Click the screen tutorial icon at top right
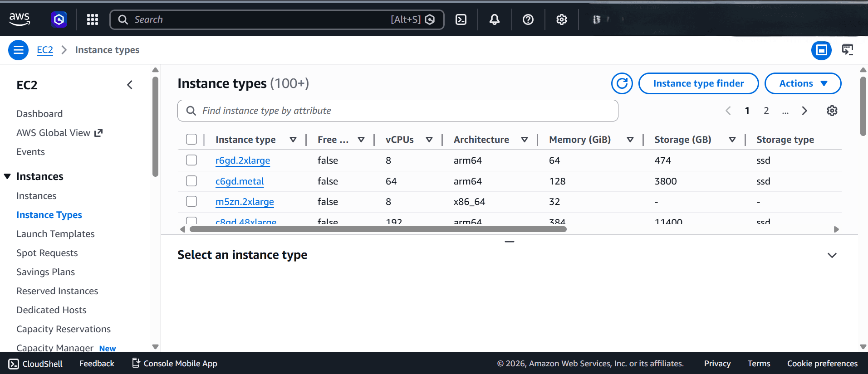The image size is (868, 374). click(x=848, y=49)
